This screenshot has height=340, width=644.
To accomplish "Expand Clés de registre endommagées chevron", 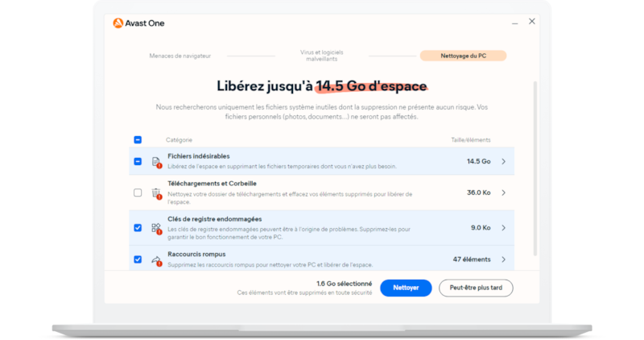I will pos(504,228).
